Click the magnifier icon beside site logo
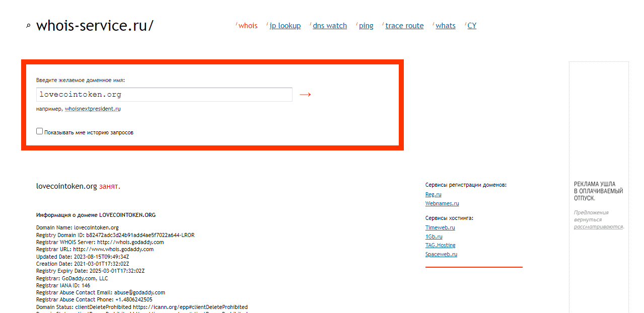 (x=28, y=26)
